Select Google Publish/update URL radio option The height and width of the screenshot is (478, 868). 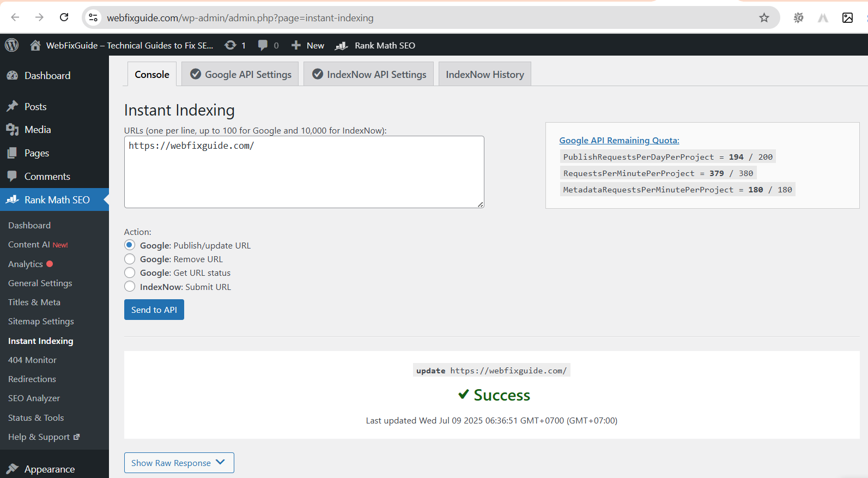coord(130,245)
